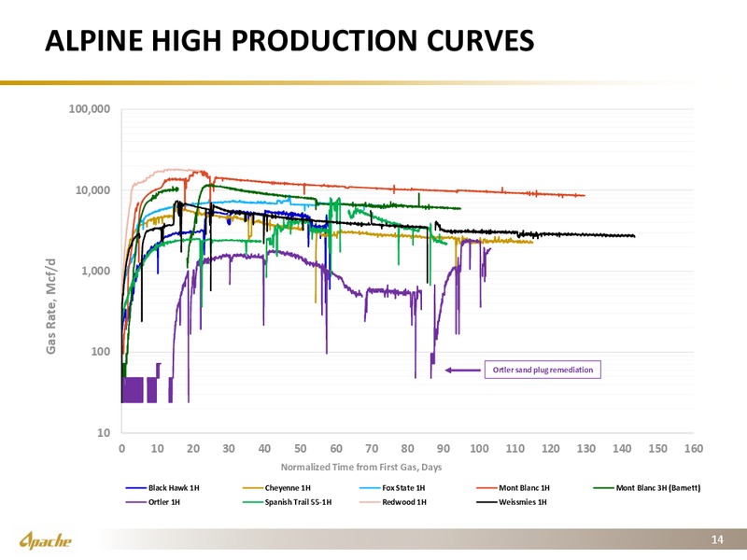Viewport: 747px width, 560px height.
Task: Select the Redwood 1H legend label
Action: [x=404, y=502]
